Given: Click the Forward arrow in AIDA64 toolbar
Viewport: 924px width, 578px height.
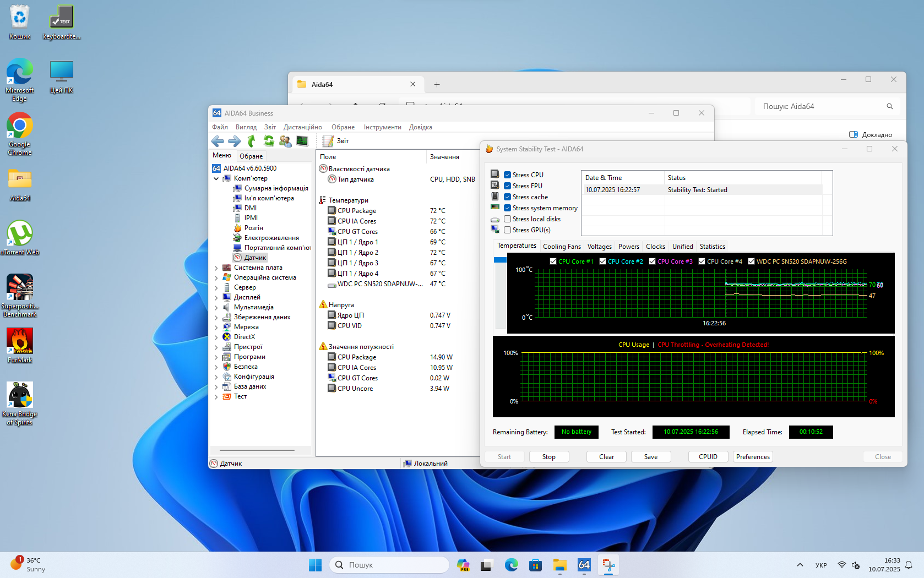Looking at the screenshot, I should (x=235, y=141).
